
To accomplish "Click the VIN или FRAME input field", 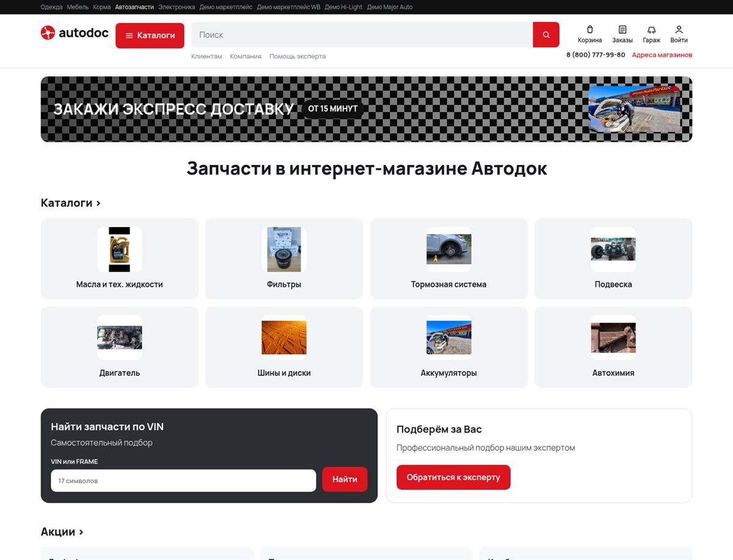I will point(183,481).
